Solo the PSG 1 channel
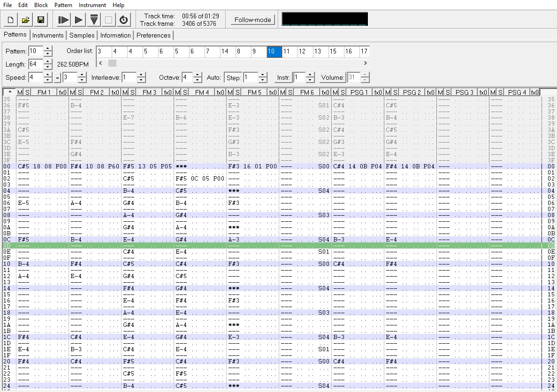 click(x=343, y=92)
